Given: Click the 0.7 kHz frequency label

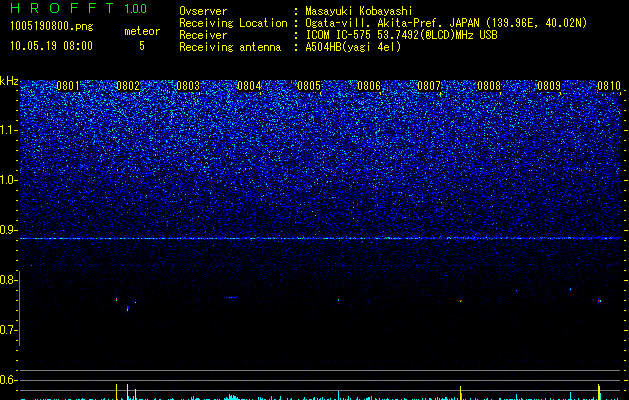Looking at the screenshot, I should [9, 330].
